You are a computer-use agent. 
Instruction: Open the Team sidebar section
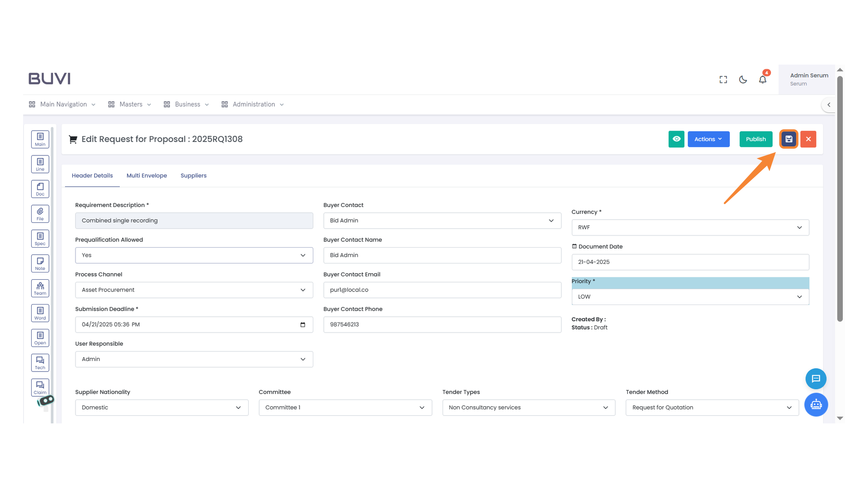point(40,288)
